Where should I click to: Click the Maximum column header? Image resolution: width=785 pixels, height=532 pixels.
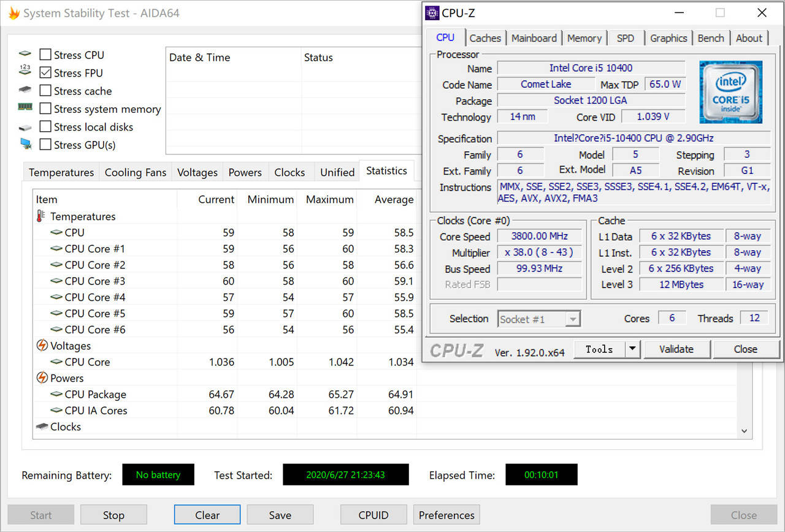[329, 200]
